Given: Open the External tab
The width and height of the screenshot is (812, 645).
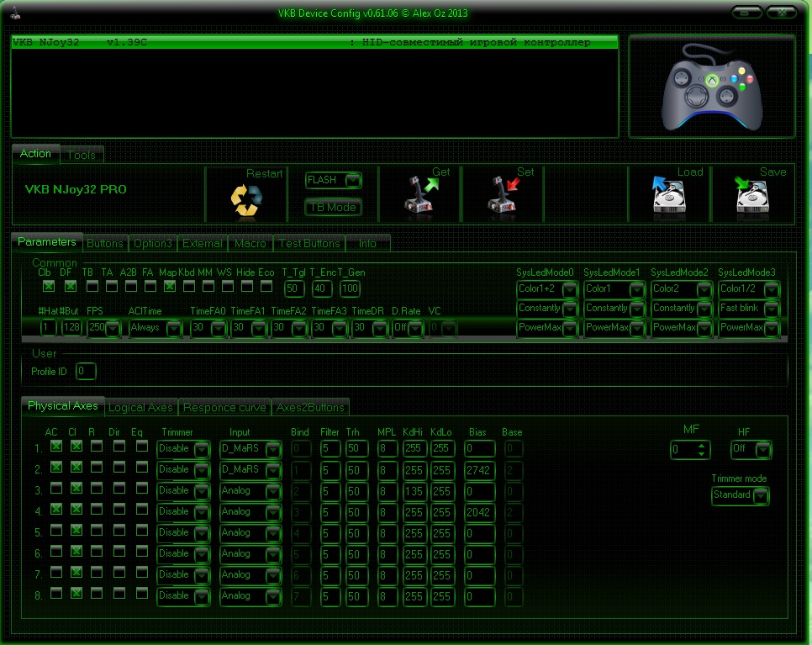Looking at the screenshot, I should coord(203,244).
